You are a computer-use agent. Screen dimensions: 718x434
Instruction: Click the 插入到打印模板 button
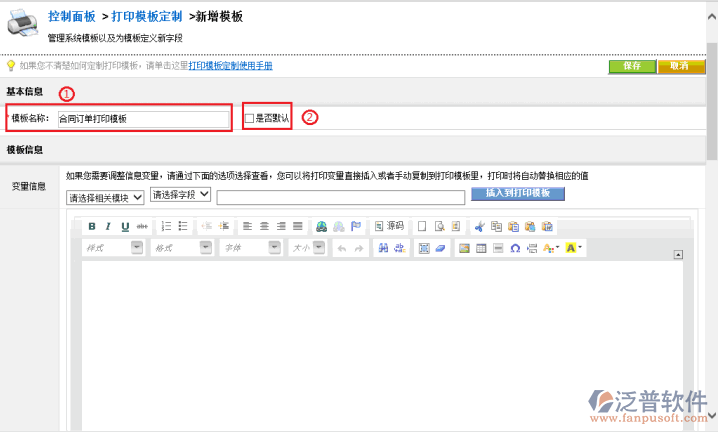click(518, 193)
